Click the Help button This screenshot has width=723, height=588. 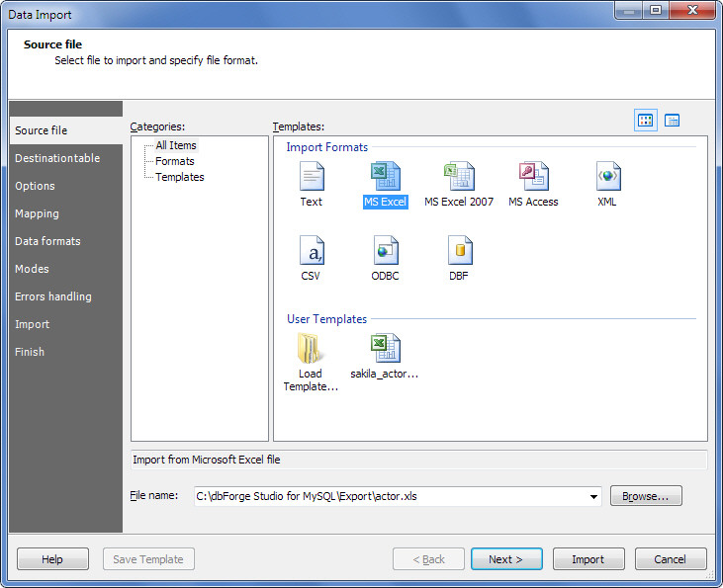click(x=52, y=559)
